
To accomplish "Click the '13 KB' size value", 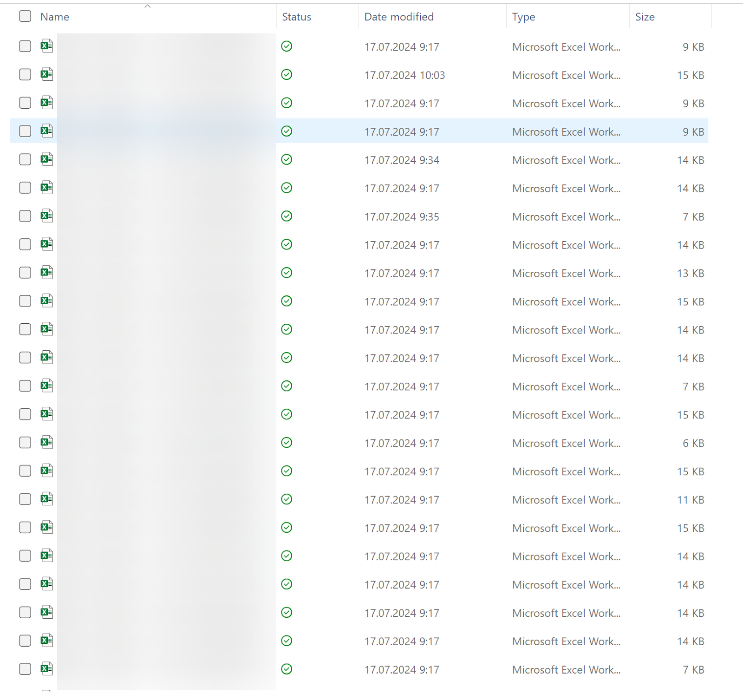I will [691, 274].
